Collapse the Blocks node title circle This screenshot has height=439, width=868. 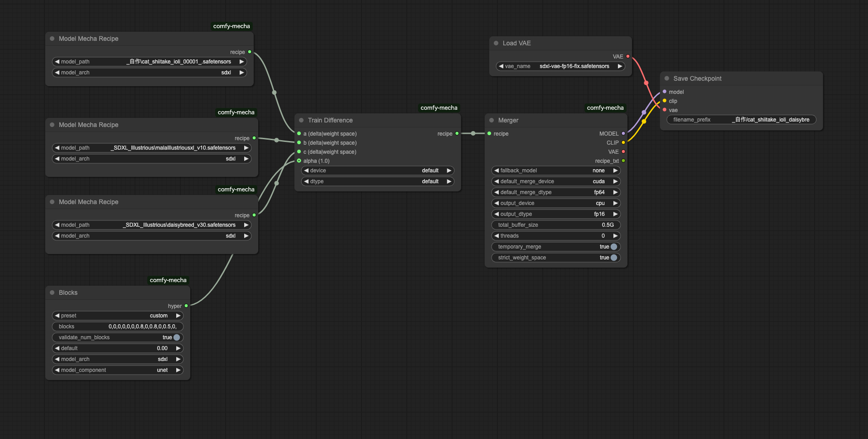point(53,293)
